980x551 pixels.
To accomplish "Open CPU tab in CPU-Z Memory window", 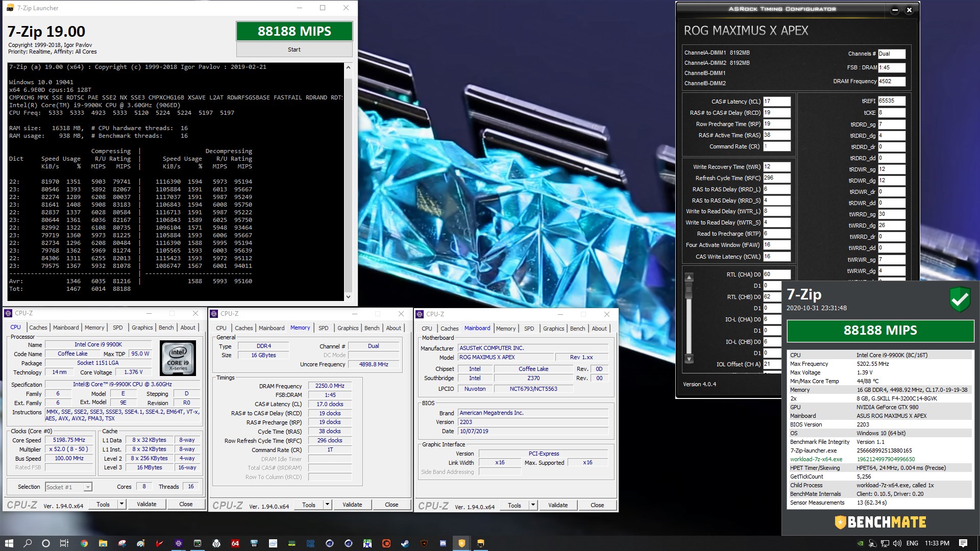I will 221,328.
